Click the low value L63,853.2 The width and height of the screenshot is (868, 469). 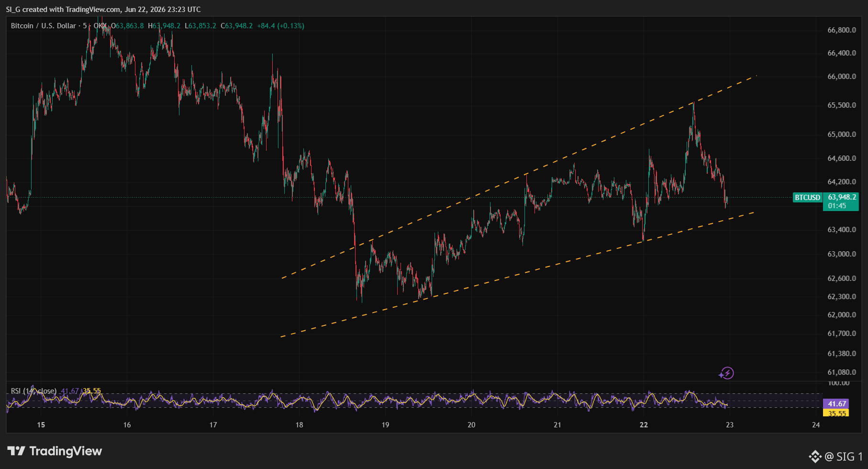point(200,26)
